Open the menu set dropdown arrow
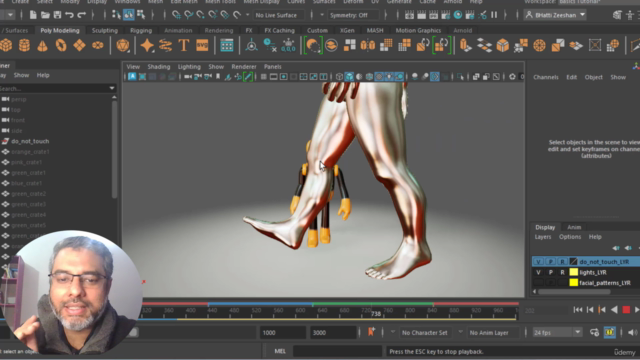 (x=10, y=15)
